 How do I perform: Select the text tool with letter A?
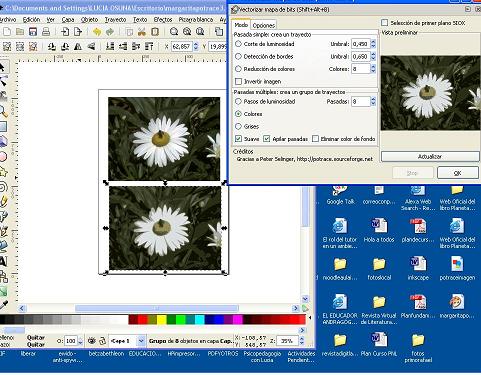point(3,261)
